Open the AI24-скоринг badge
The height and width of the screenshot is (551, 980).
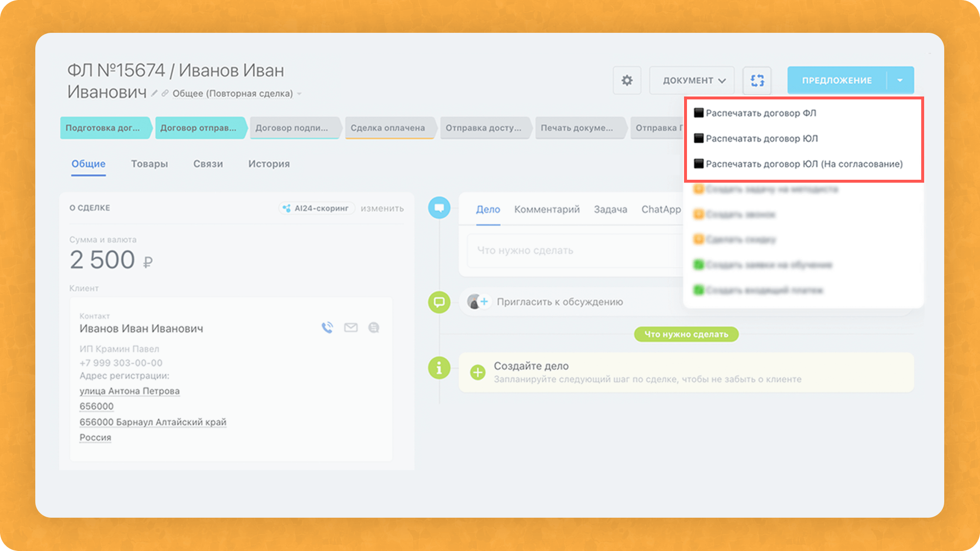(x=317, y=208)
